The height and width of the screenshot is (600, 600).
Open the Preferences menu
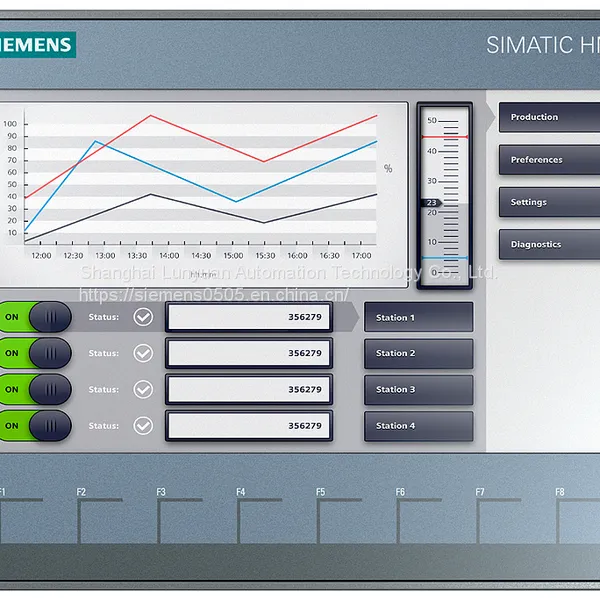(549, 160)
